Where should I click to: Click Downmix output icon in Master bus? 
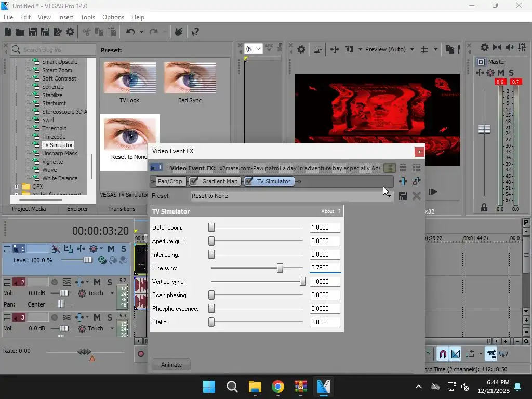pos(497,47)
